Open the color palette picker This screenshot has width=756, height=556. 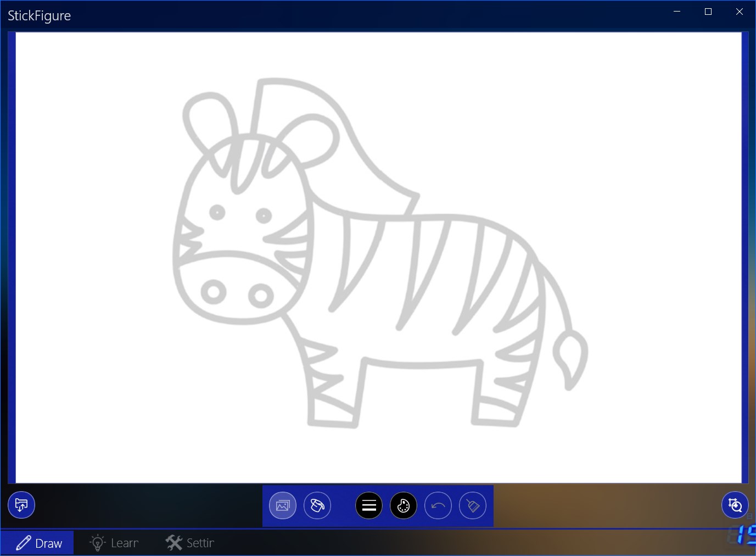coord(404,505)
